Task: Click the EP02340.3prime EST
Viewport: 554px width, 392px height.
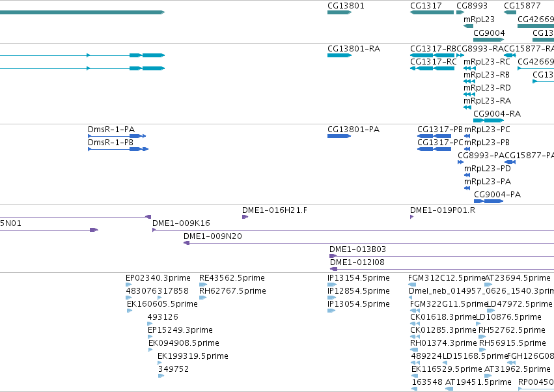Action: (x=129, y=285)
